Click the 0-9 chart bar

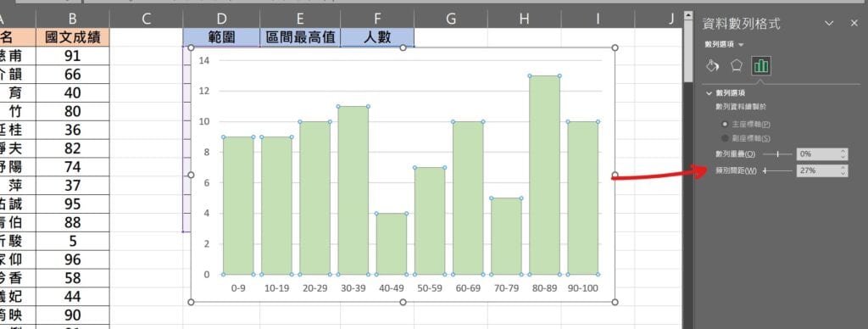pyautogui.click(x=238, y=205)
